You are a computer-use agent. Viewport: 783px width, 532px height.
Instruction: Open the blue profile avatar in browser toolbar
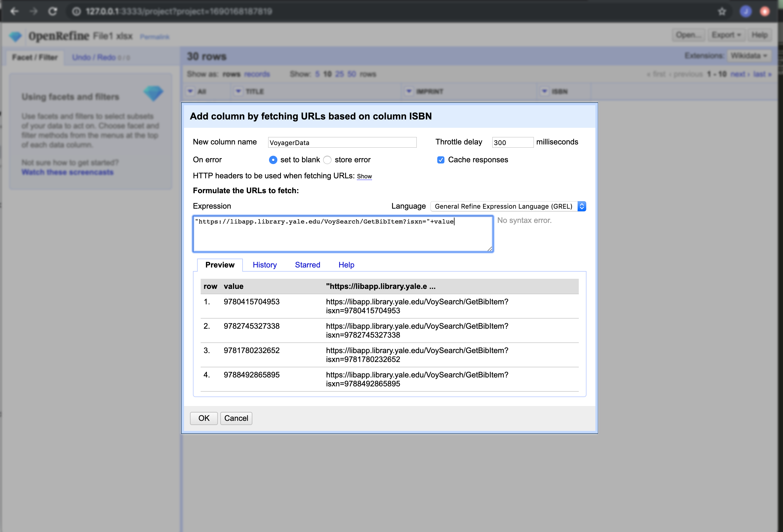pos(746,12)
